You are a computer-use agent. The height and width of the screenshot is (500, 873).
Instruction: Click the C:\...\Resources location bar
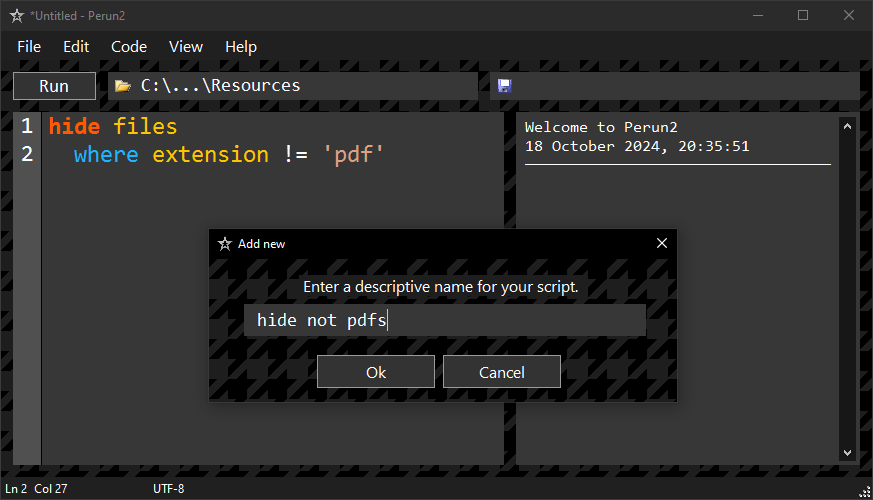[x=293, y=86]
